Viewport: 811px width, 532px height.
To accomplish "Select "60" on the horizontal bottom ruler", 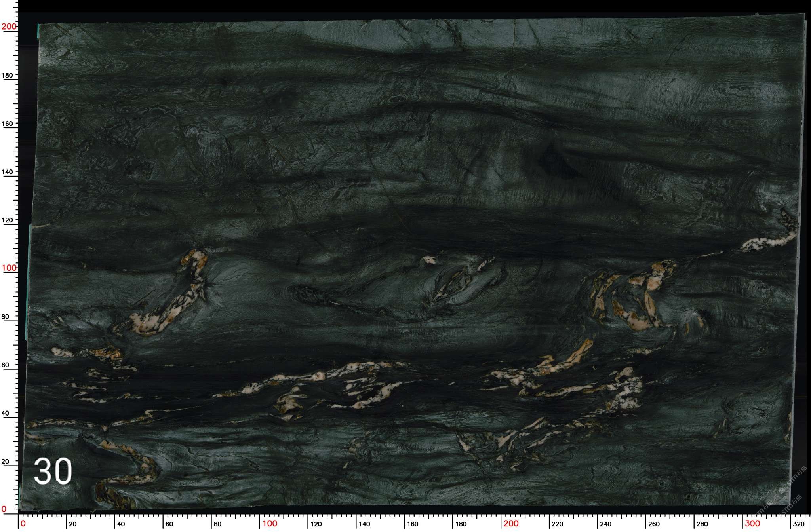I will coord(169,524).
